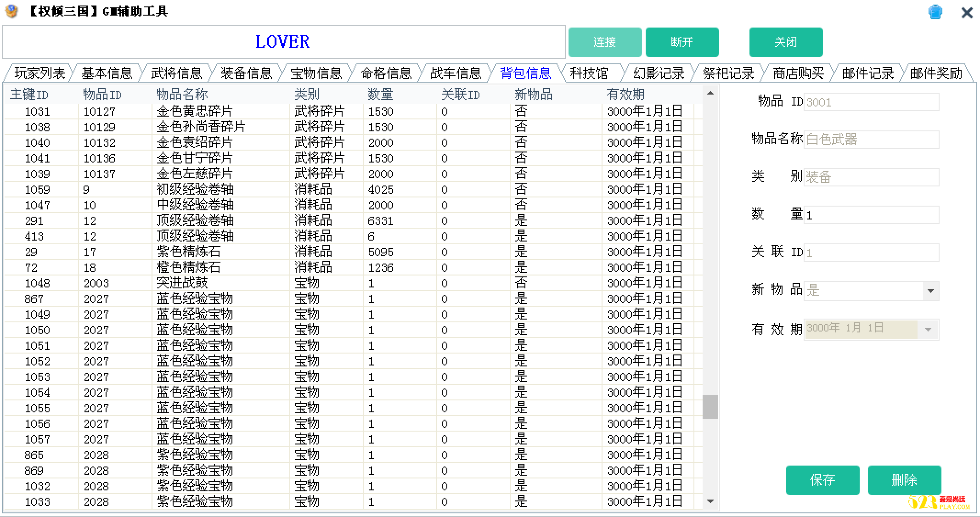
Task: Click the 类别 input field
Action: pyautogui.click(x=872, y=177)
